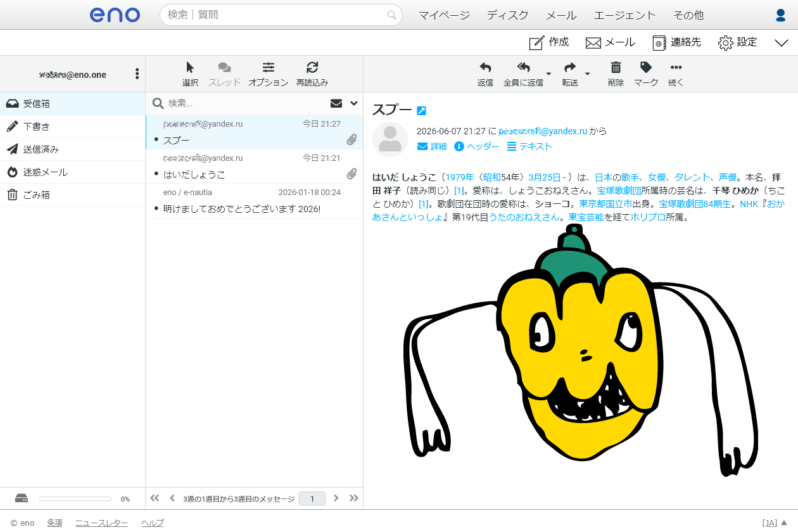Open メール top menu
The width and height of the screenshot is (798, 532).
[561, 15]
